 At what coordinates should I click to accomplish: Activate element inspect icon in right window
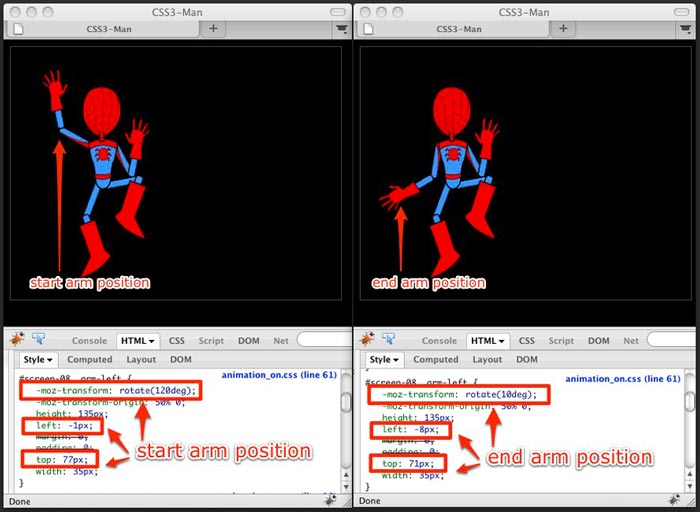pyautogui.click(x=388, y=339)
